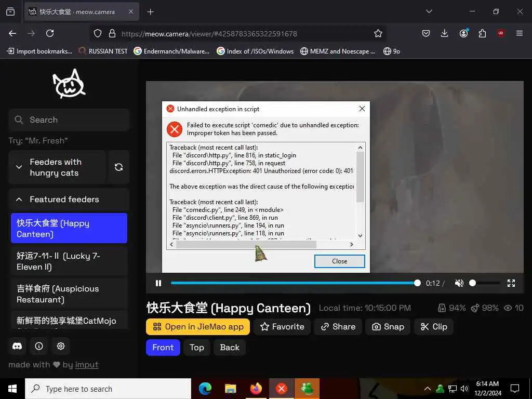Click the Share button

tap(338, 327)
